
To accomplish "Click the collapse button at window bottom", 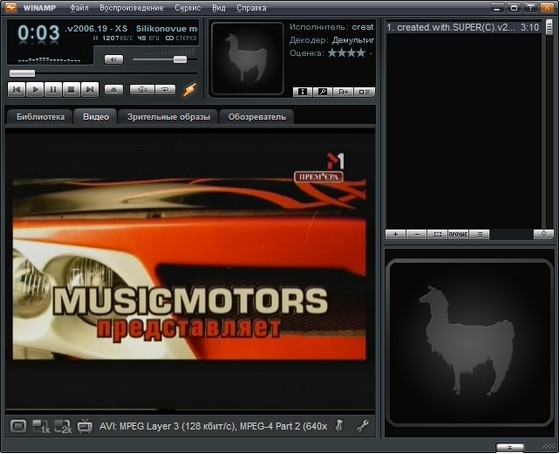I will [510, 447].
